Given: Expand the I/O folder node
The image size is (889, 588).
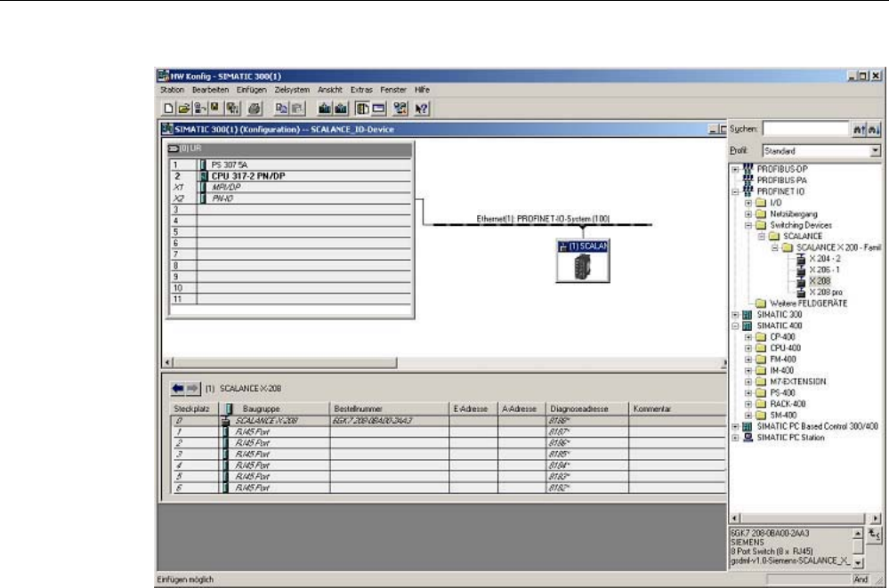Looking at the screenshot, I should (x=748, y=203).
